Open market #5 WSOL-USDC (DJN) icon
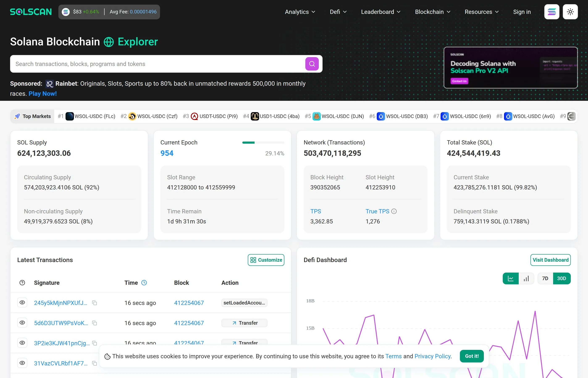Viewport: 588px width, 378px height. (317, 116)
